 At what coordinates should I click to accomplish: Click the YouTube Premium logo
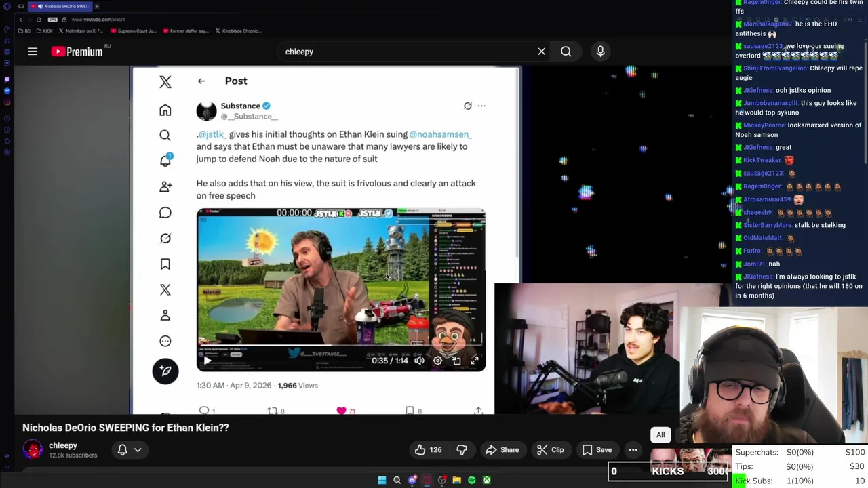77,52
